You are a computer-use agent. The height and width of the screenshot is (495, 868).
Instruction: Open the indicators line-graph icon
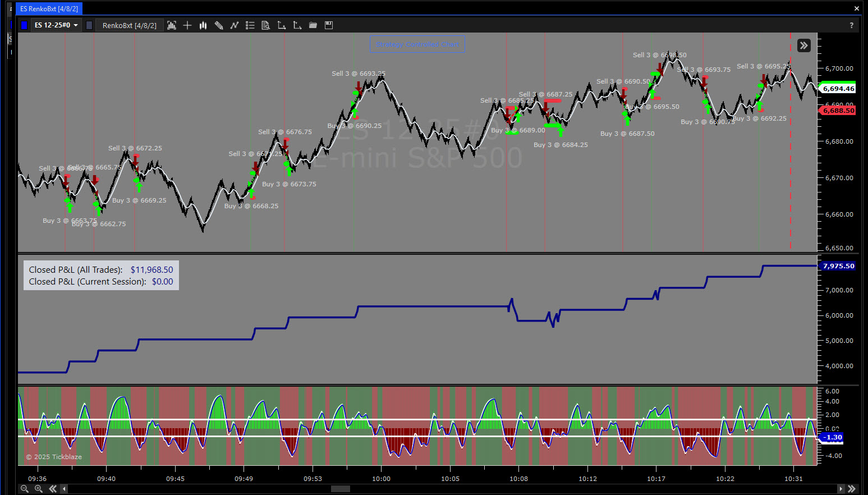(235, 25)
